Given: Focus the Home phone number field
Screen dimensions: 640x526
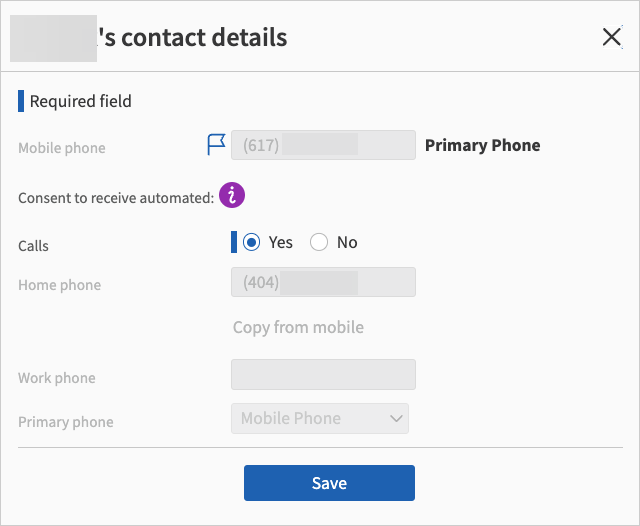Looking at the screenshot, I should pyautogui.click(x=323, y=283).
